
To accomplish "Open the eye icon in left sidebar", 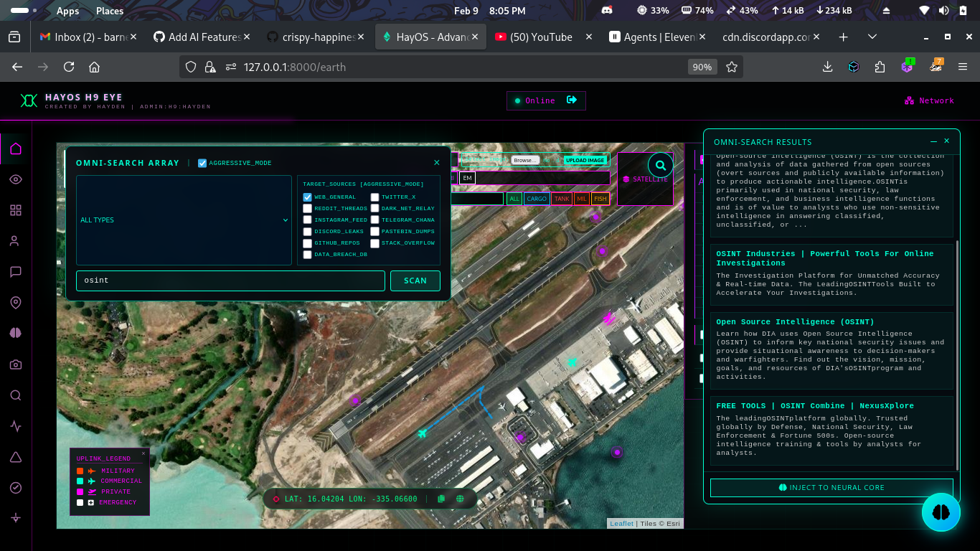I will [x=16, y=179].
